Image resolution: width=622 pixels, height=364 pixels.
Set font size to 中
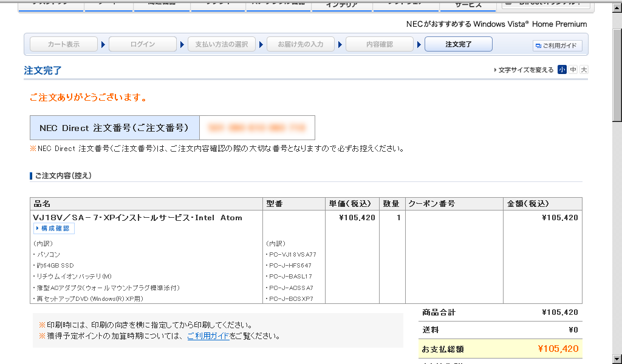coord(573,70)
